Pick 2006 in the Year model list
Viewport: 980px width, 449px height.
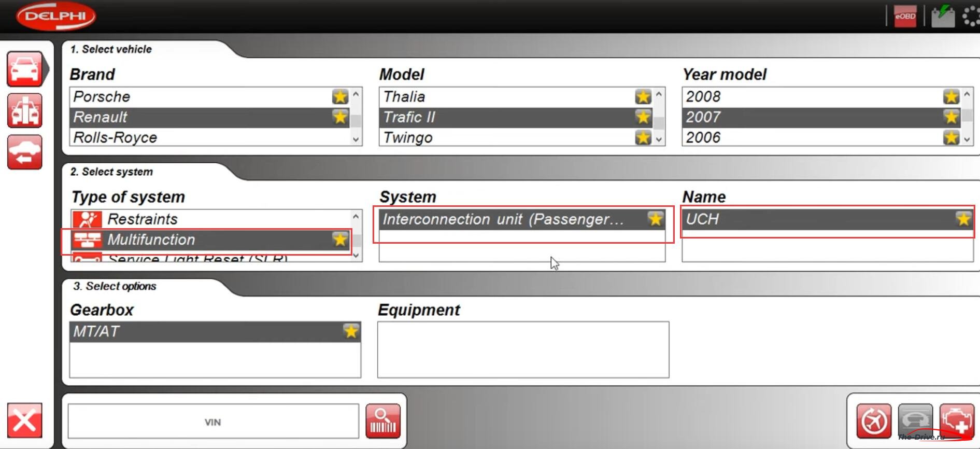coord(822,137)
